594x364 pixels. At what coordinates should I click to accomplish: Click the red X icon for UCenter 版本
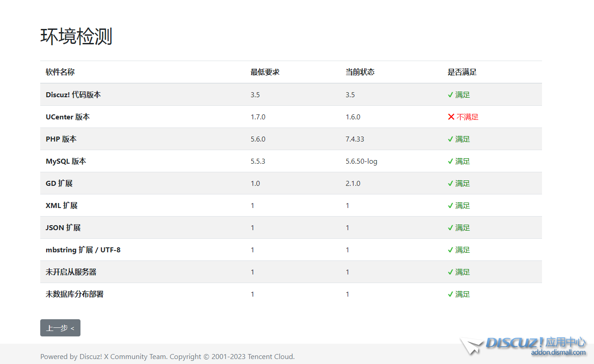[x=451, y=117]
